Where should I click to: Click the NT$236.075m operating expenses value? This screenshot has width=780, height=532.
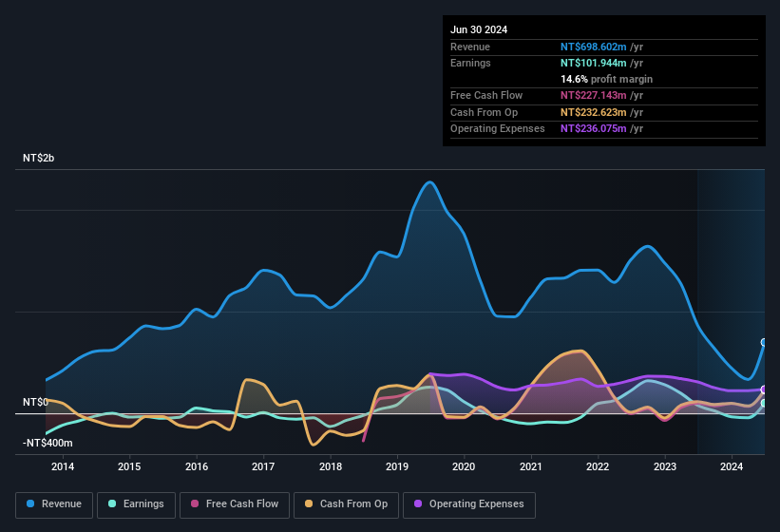tap(594, 128)
